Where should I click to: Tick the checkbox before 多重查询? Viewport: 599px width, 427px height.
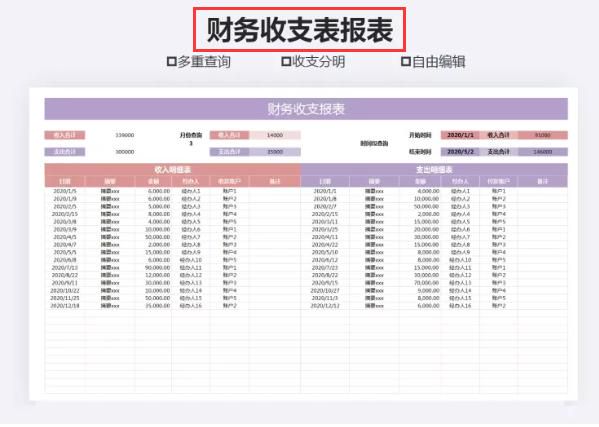172,61
